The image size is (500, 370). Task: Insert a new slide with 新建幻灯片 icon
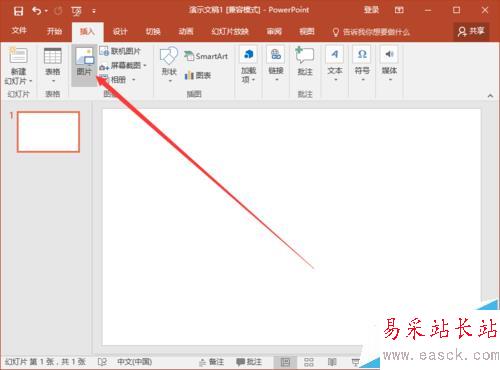(x=18, y=56)
